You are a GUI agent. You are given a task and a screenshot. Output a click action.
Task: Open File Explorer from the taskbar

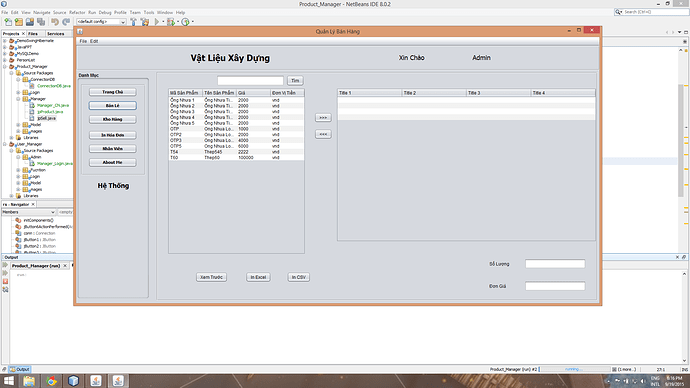coord(29,381)
